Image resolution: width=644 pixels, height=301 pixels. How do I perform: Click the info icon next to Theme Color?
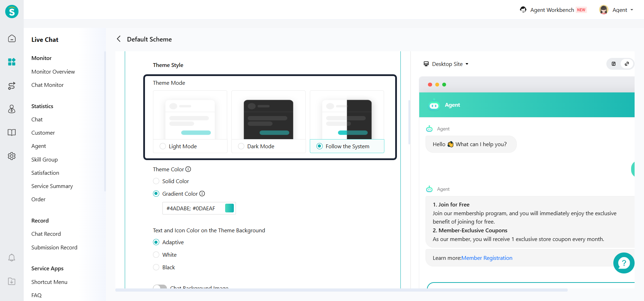tap(188, 169)
